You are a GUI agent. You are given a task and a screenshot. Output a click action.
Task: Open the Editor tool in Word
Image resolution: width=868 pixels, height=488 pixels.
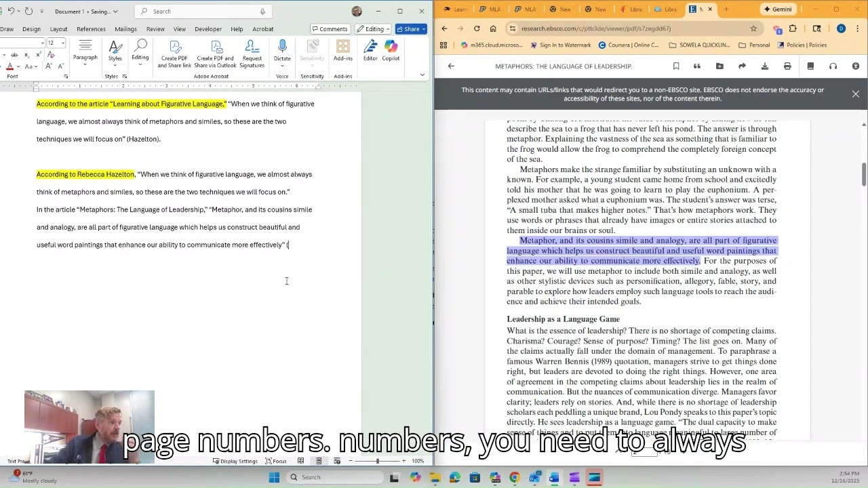coord(370,52)
